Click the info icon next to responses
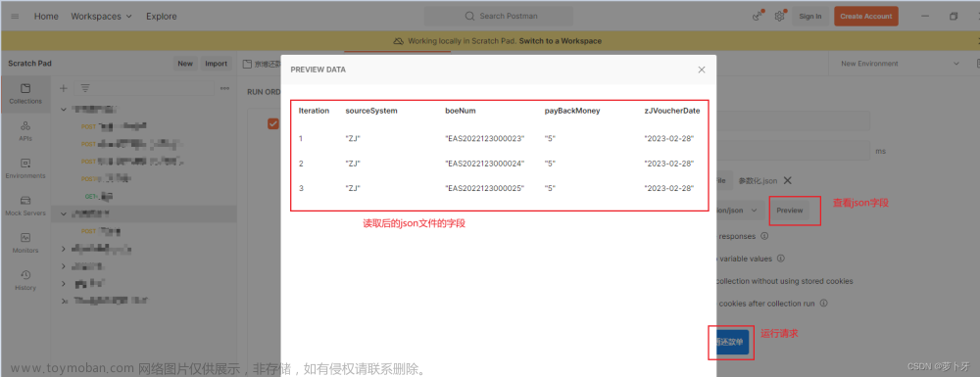The image size is (980, 377). 764,237
